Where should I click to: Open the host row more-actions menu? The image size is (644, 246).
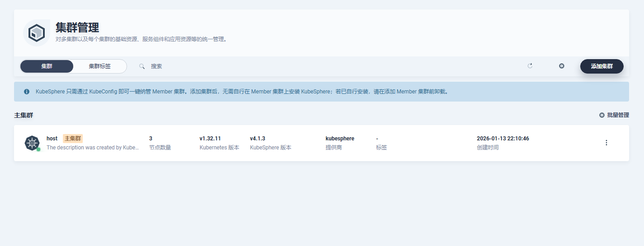click(606, 143)
